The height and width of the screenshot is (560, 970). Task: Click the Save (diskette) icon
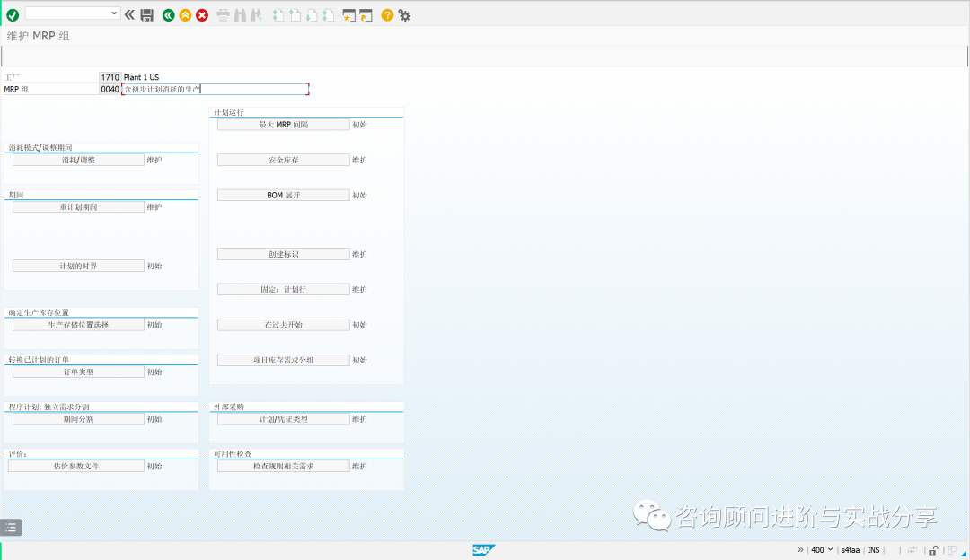click(146, 14)
